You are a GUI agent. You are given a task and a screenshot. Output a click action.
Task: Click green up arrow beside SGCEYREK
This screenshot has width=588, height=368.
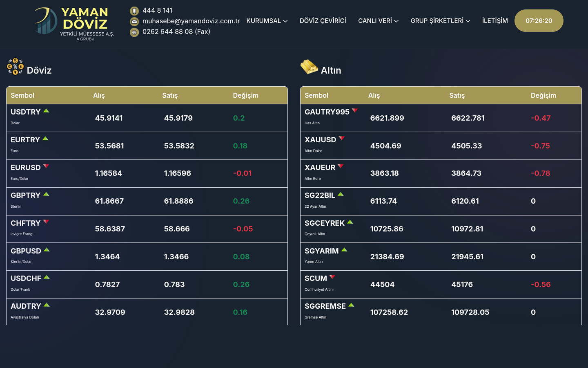(350, 222)
